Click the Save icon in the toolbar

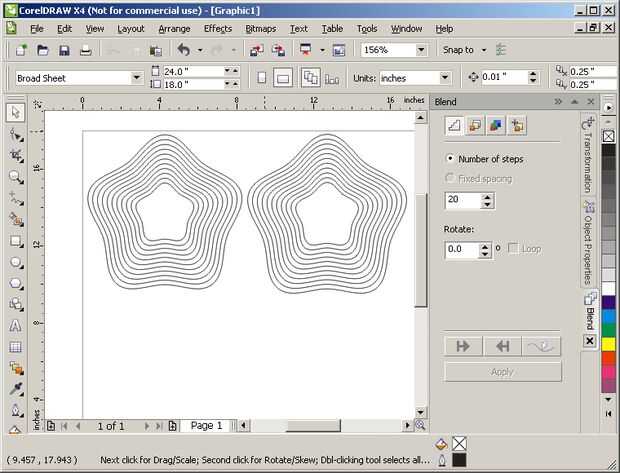64,50
